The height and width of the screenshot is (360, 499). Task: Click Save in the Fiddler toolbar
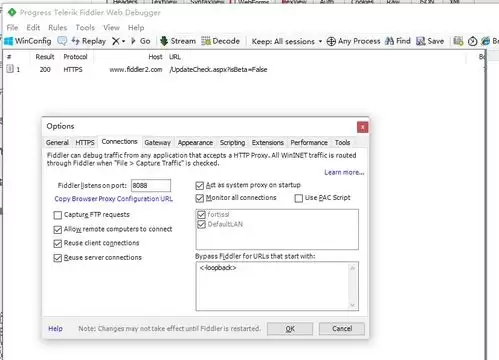pos(430,41)
